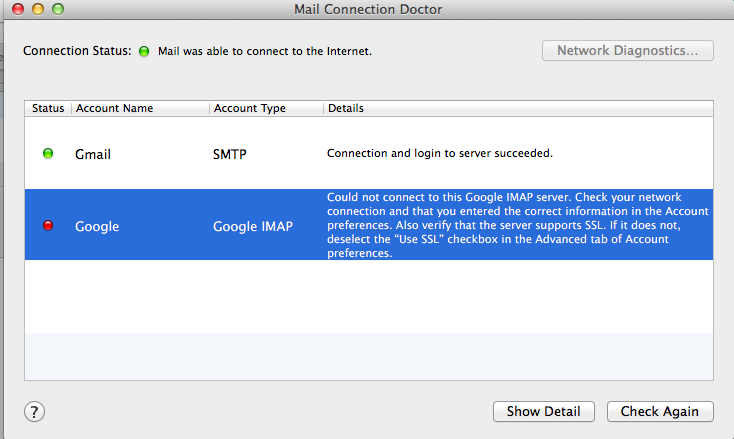The height and width of the screenshot is (439, 734).
Task: Click the 'Connection and login succeeded' details text
Action: tap(440, 153)
